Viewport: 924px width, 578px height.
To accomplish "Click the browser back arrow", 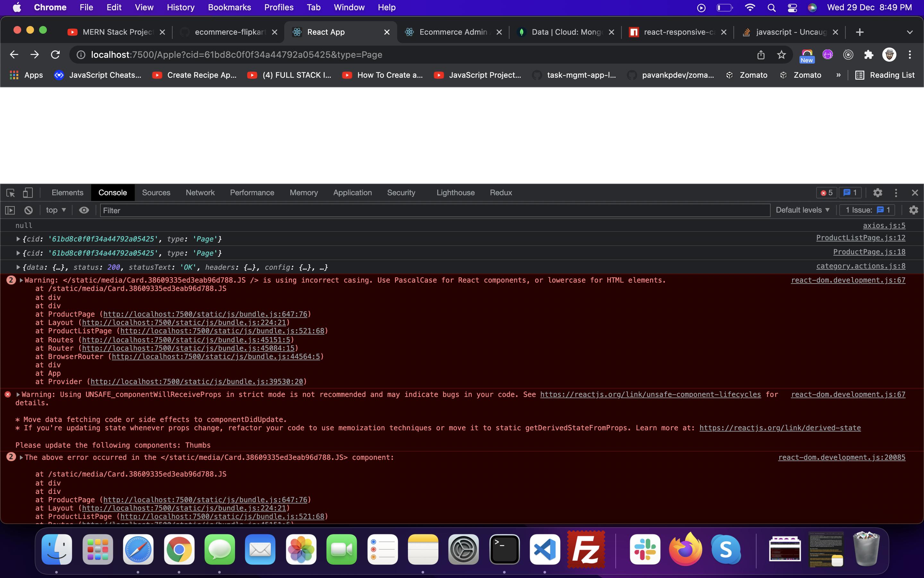I will (x=14, y=55).
